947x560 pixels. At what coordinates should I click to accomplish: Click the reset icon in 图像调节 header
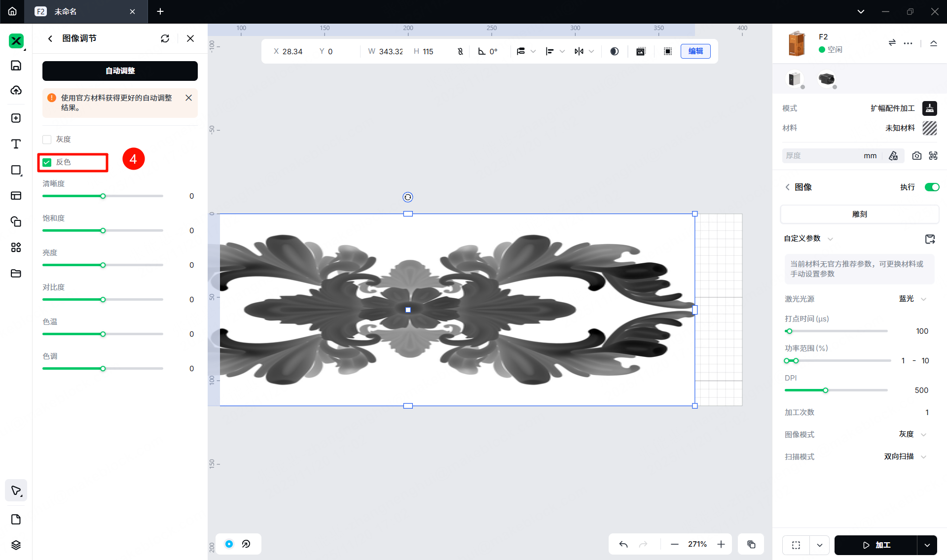tap(165, 38)
